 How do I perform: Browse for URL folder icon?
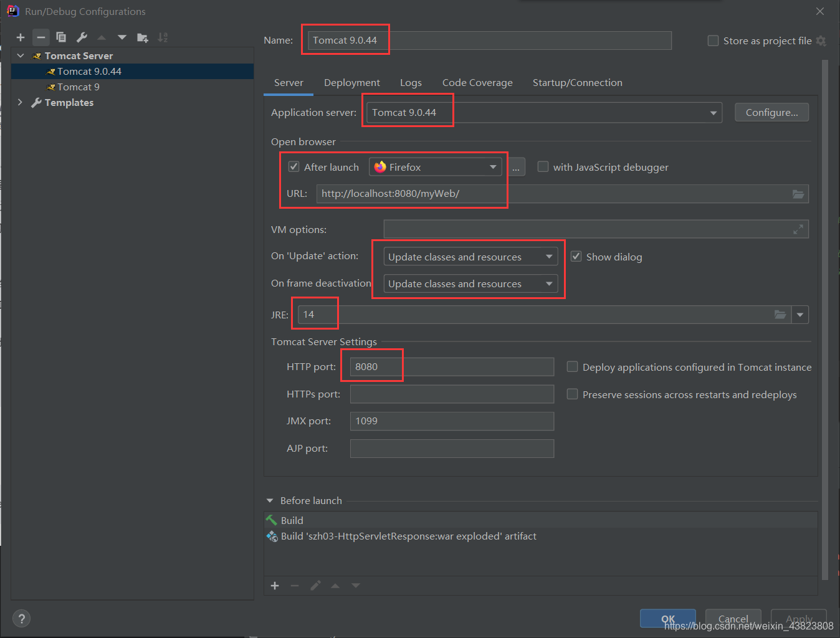tap(798, 194)
